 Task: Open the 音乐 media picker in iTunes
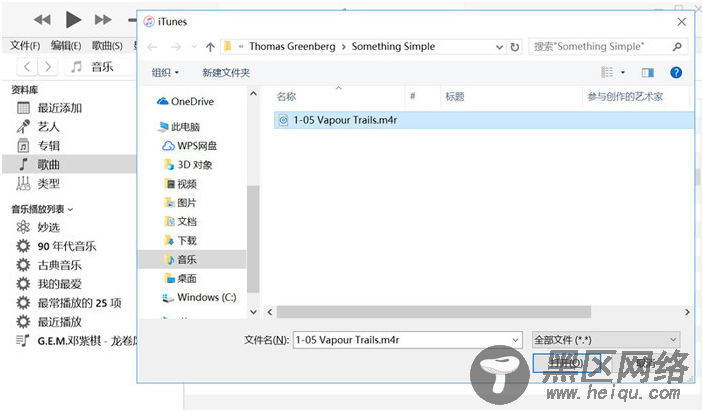click(x=100, y=67)
